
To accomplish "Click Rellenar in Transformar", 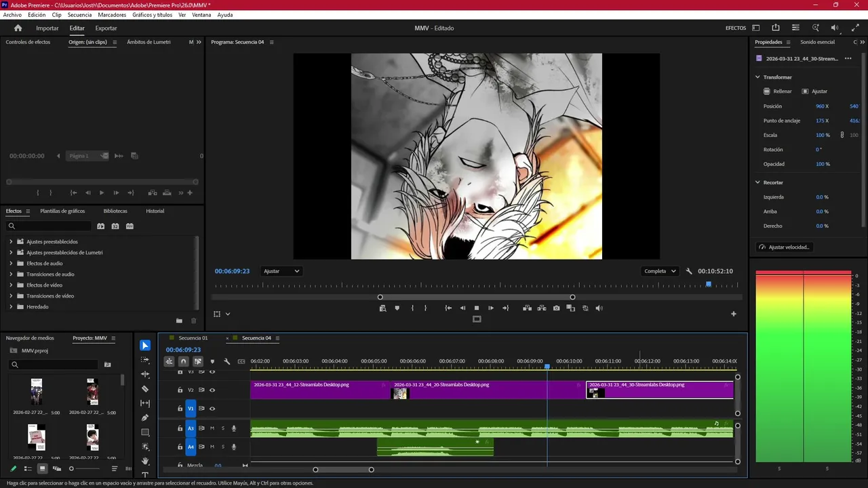I will coord(777,91).
